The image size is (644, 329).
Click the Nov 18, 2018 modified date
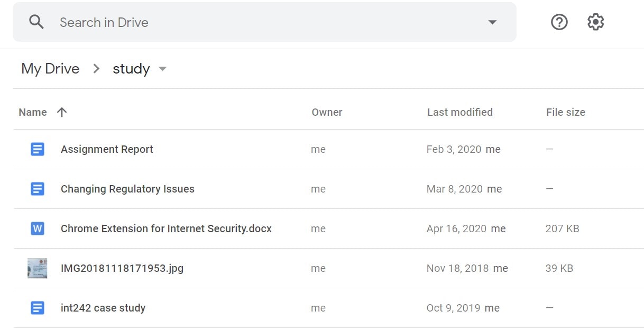(457, 268)
